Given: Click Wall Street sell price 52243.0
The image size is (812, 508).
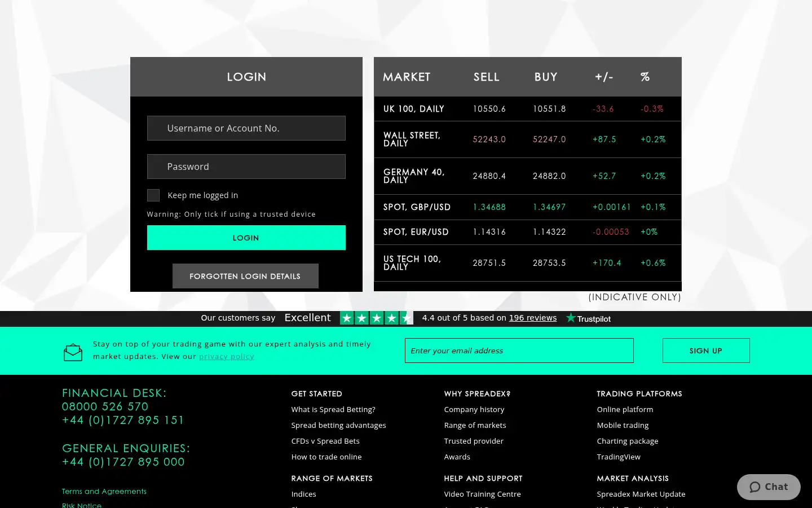Looking at the screenshot, I should click(489, 139).
